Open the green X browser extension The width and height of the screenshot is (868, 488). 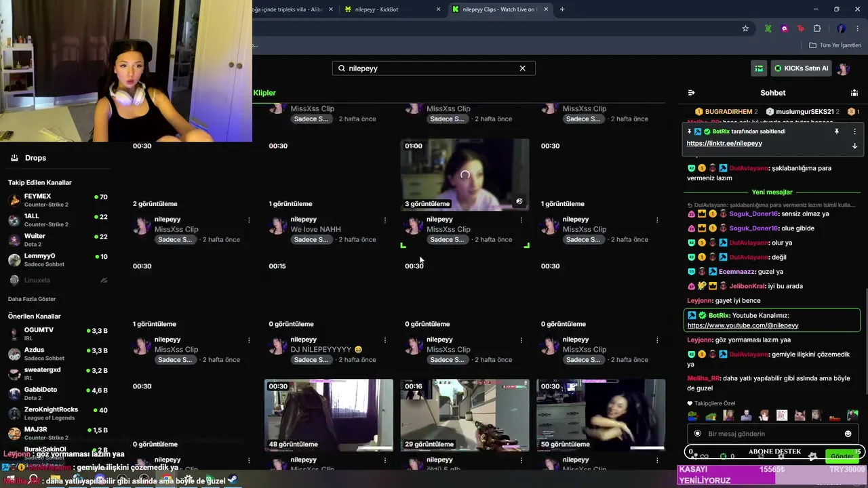(768, 28)
